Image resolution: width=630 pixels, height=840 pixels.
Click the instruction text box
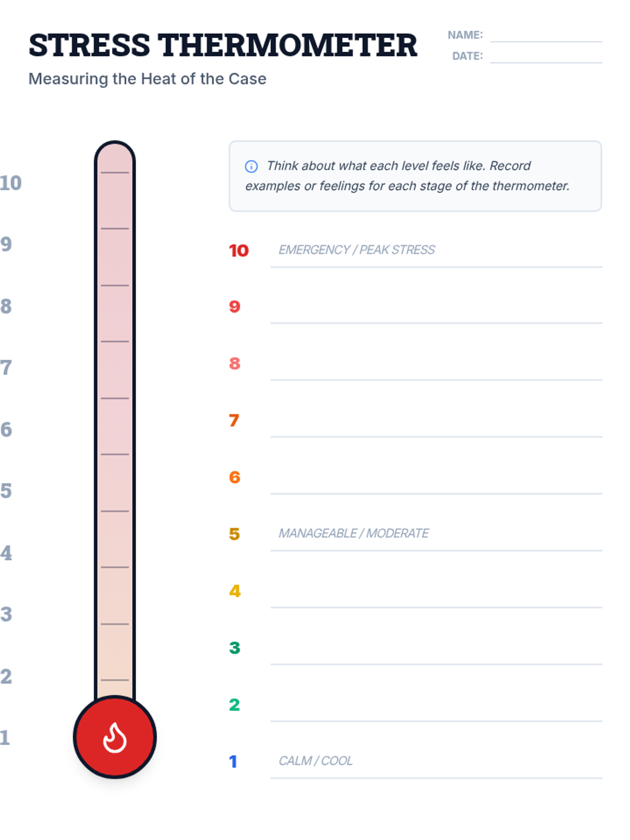[415, 176]
